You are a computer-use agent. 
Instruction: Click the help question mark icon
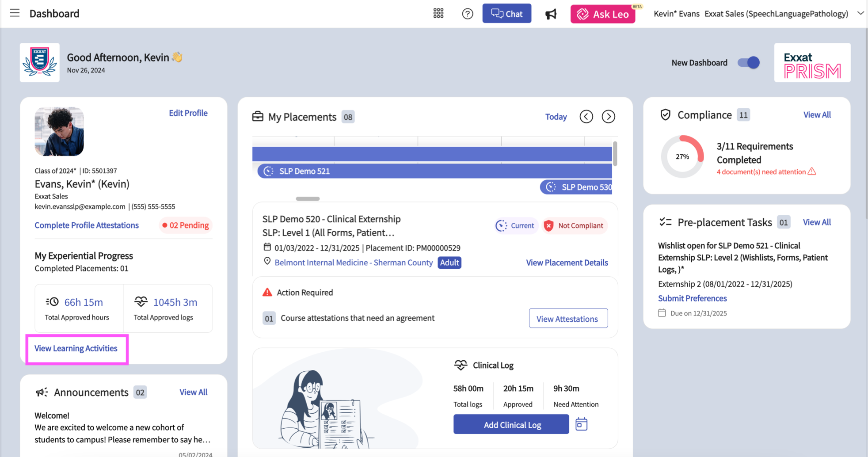click(467, 14)
